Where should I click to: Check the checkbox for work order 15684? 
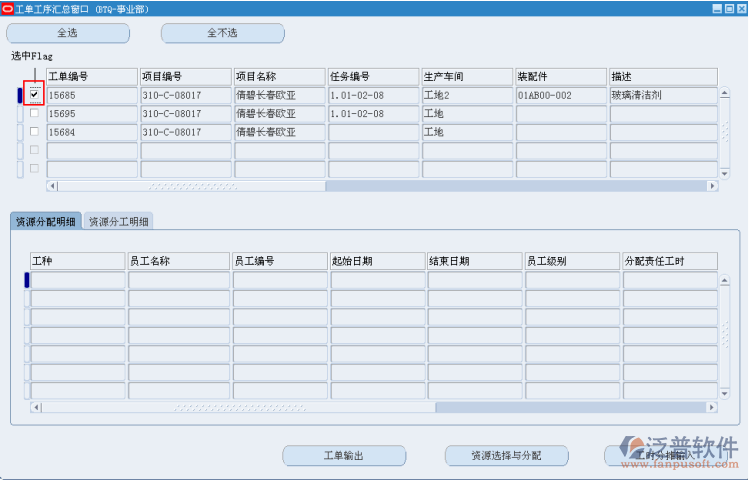tap(34, 132)
